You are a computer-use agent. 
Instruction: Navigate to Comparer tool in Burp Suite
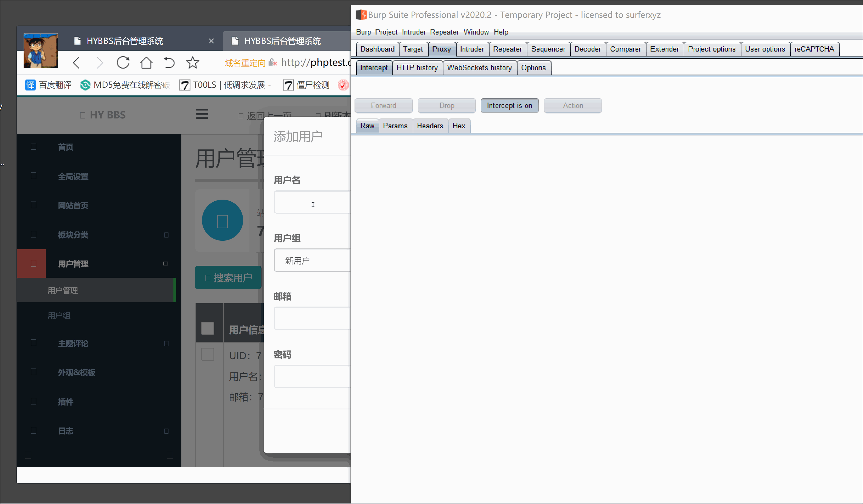tap(626, 49)
